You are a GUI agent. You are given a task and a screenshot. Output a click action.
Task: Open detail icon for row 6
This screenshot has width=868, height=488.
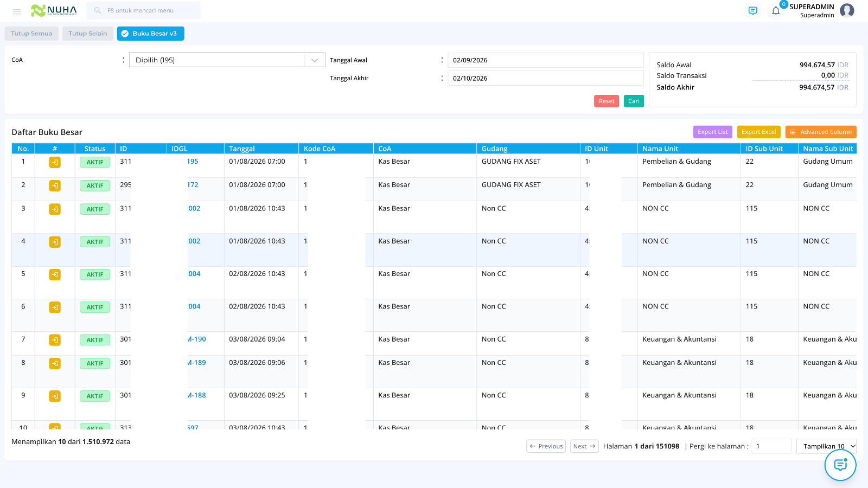click(55, 307)
